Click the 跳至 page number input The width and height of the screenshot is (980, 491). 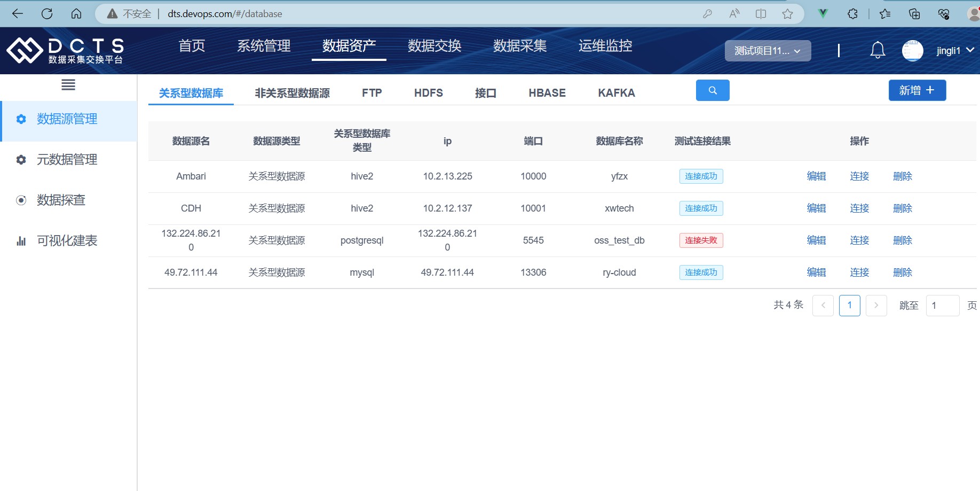coord(943,306)
